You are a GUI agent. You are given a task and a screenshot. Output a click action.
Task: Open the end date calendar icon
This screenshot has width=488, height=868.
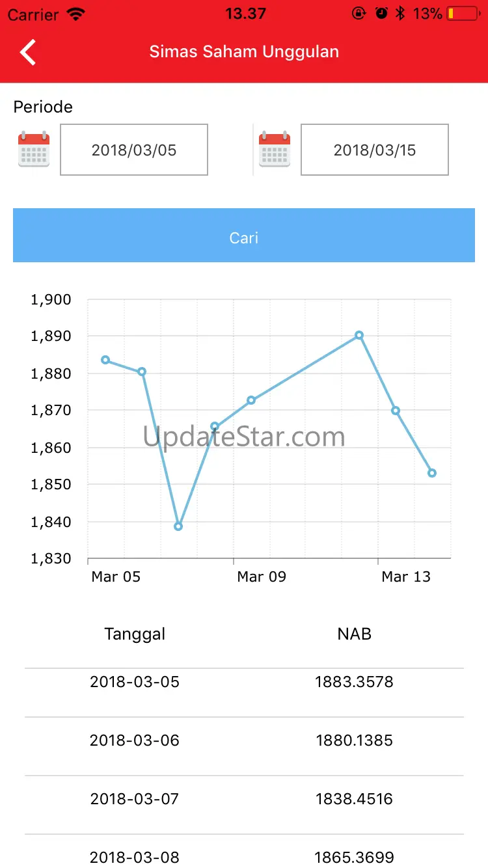click(x=275, y=150)
